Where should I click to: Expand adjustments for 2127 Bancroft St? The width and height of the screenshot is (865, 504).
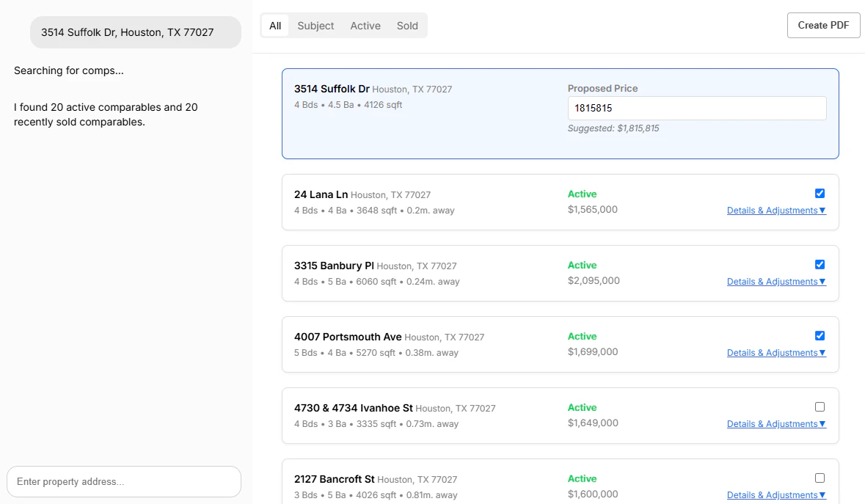point(775,494)
